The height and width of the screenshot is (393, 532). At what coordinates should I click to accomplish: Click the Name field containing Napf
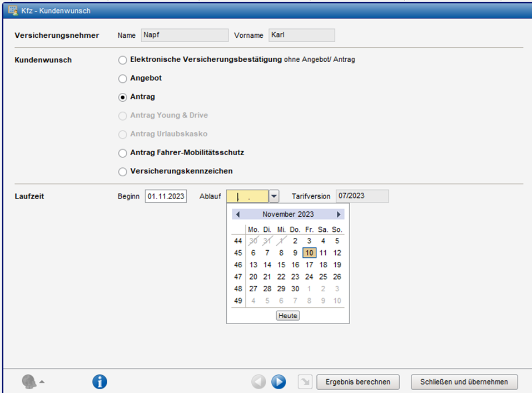click(185, 35)
